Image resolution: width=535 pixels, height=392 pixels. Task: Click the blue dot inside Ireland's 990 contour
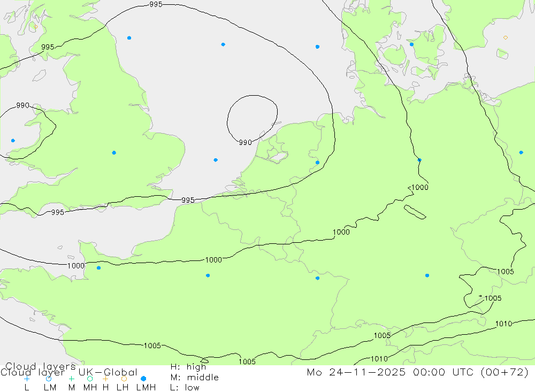point(13,141)
